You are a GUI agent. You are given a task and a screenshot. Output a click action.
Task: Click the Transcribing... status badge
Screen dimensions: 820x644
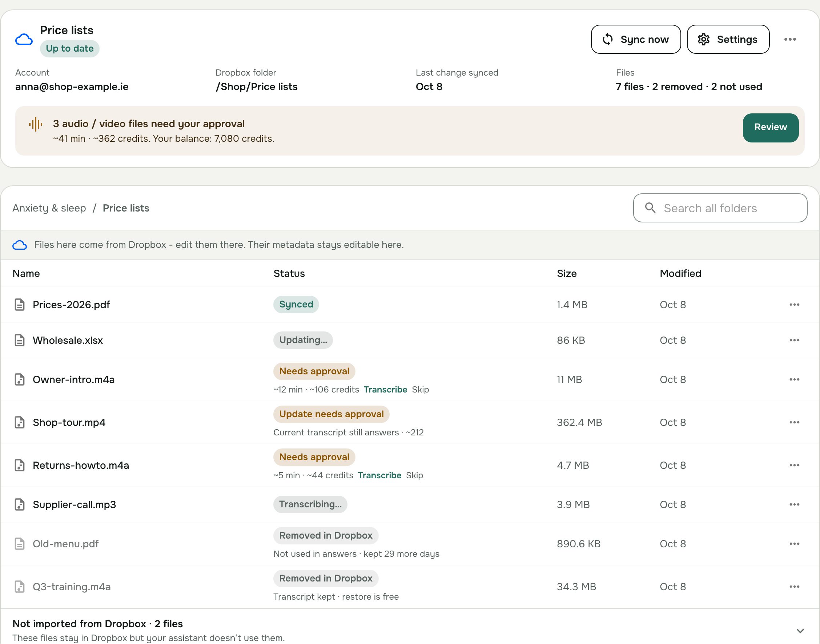point(310,504)
